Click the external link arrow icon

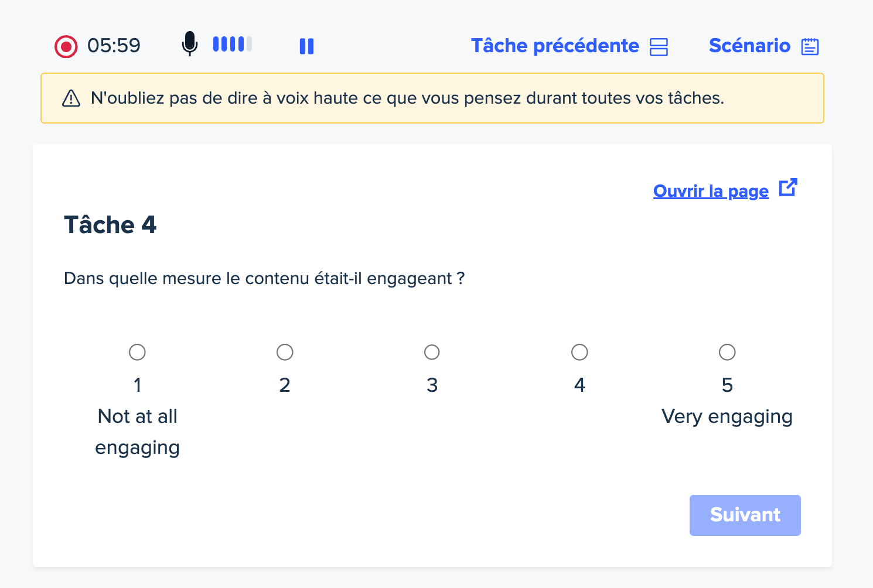point(788,187)
